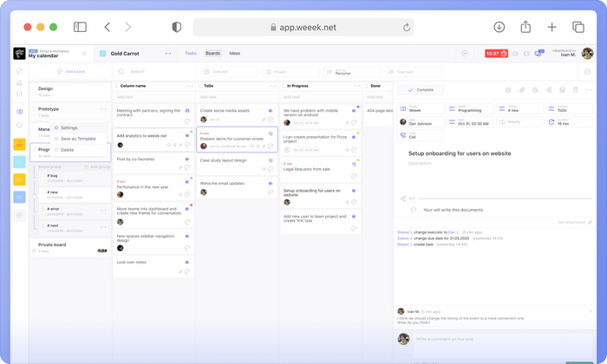This screenshot has height=364, width=607.
Task: Select 'Save as Template' from context menu
Action: tap(78, 139)
